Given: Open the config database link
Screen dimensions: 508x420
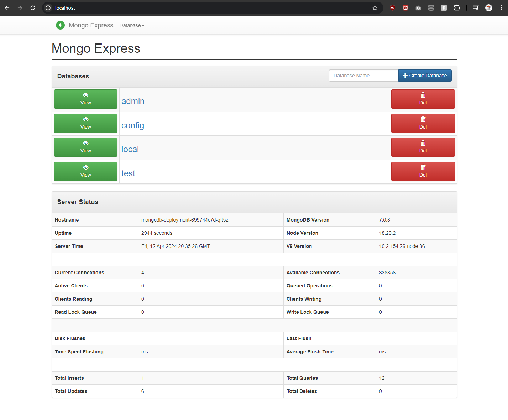Looking at the screenshot, I should (133, 125).
